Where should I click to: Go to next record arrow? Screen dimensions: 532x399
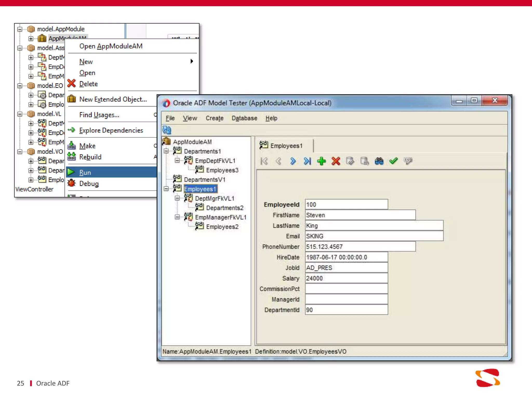(x=293, y=161)
